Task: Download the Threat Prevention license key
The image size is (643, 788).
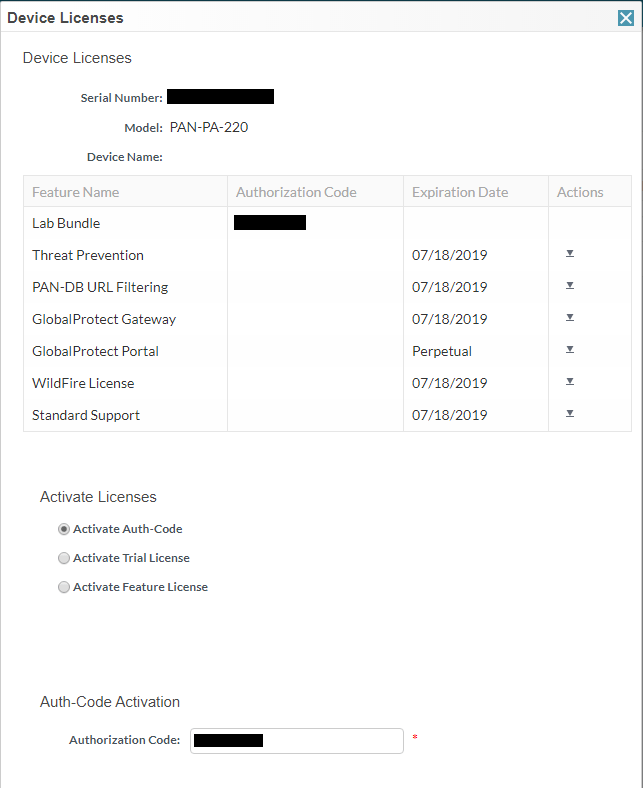Action: coord(570,254)
